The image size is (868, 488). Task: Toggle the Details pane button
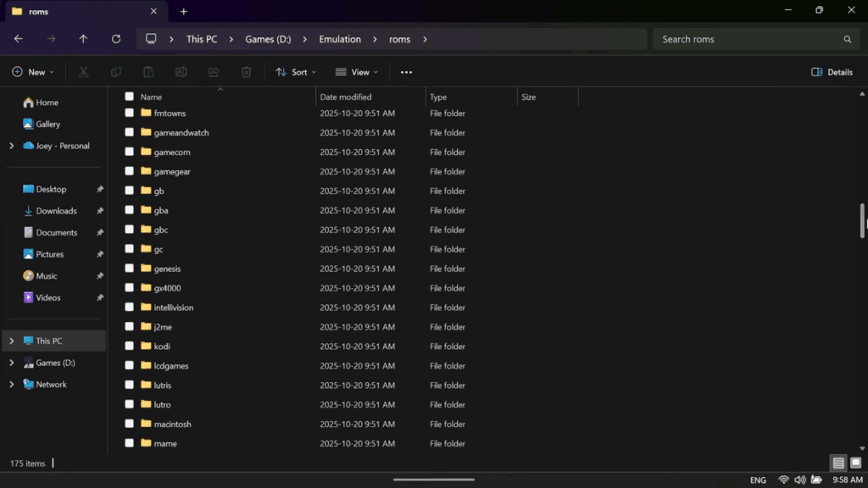pos(831,72)
